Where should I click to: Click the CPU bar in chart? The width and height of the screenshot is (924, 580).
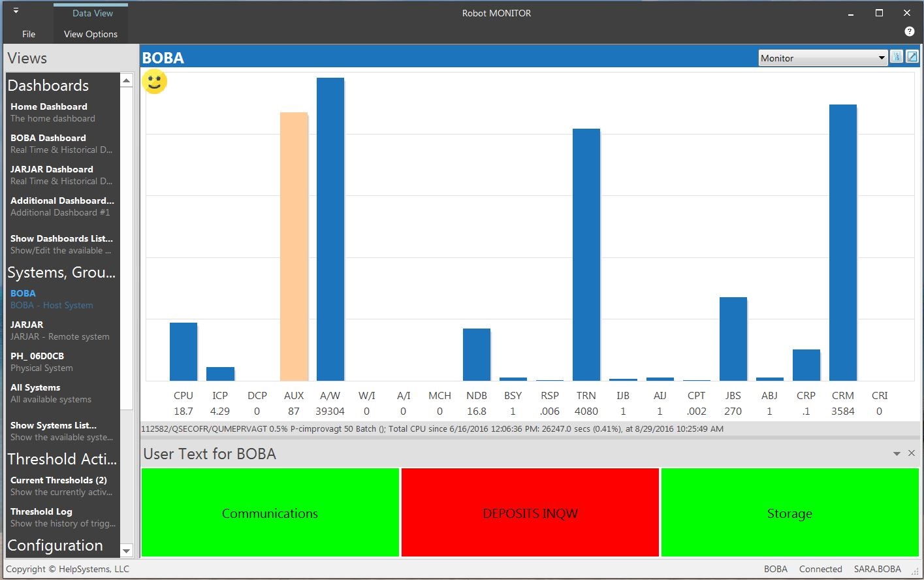(x=183, y=352)
